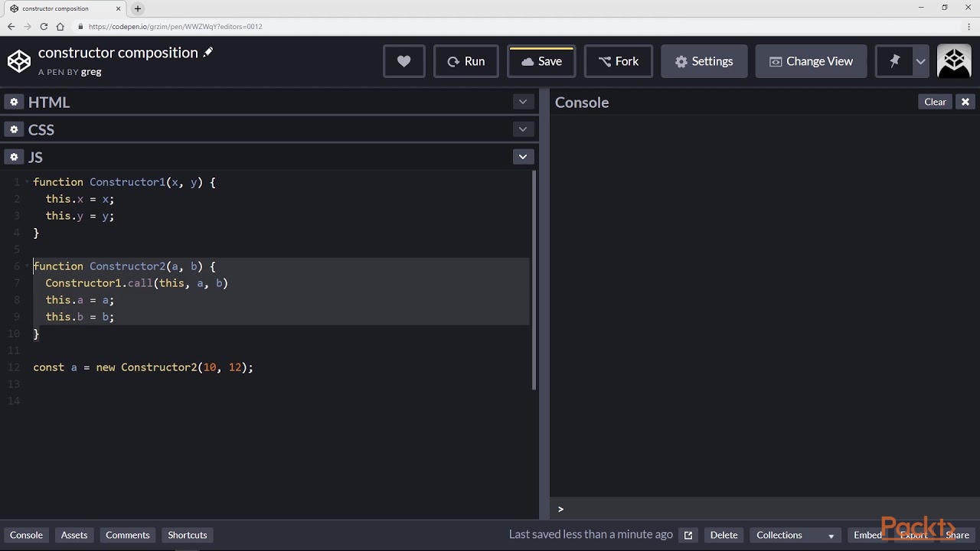980x551 pixels.
Task: Click the 'const a = new Constructor2' line
Action: [x=143, y=367]
